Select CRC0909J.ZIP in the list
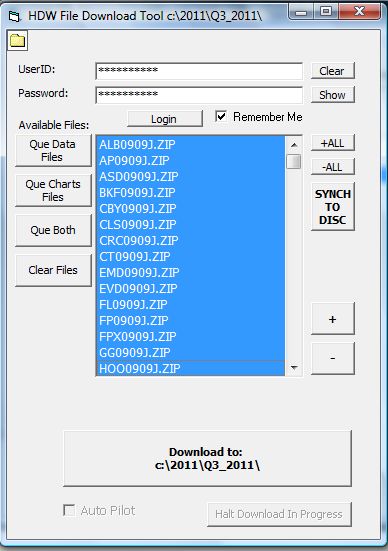This screenshot has width=388, height=551. (190, 240)
